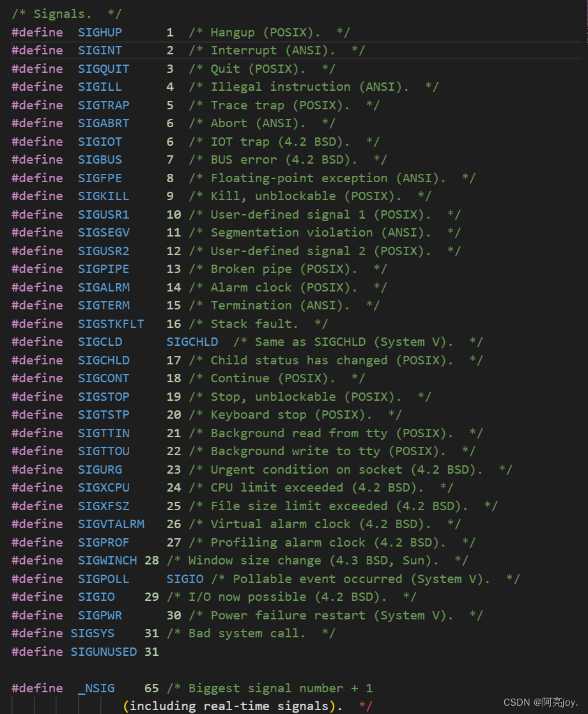Screen dimensions: 588x714
Task: Click the _NSIG macro name
Action: 96,688
